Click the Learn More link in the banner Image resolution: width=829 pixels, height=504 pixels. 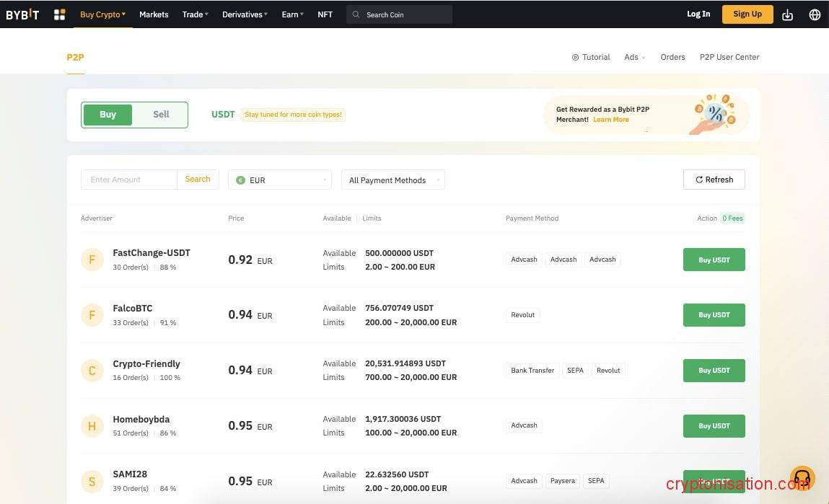pyautogui.click(x=610, y=119)
